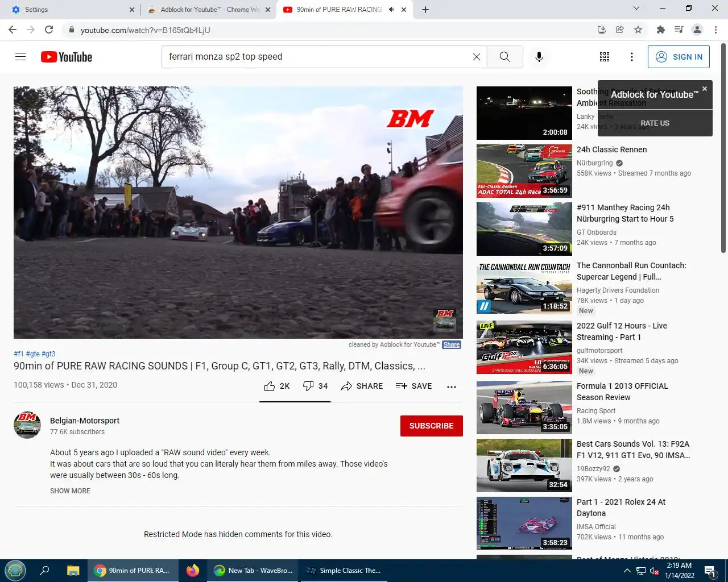Image resolution: width=728 pixels, height=582 pixels.
Task: Reload the page
Action: coord(49,30)
